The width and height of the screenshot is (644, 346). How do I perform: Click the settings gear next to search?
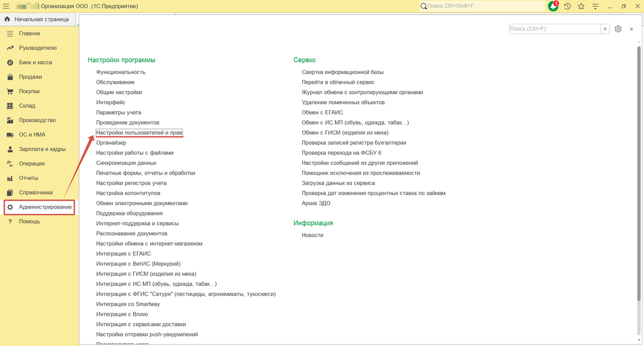click(x=618, y=29)
